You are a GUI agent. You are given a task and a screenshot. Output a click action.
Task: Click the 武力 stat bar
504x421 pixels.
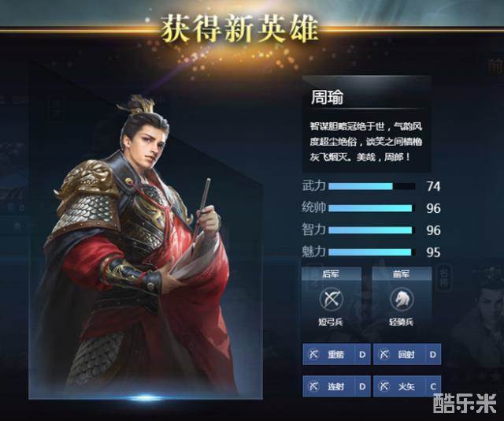coord(372,186)
